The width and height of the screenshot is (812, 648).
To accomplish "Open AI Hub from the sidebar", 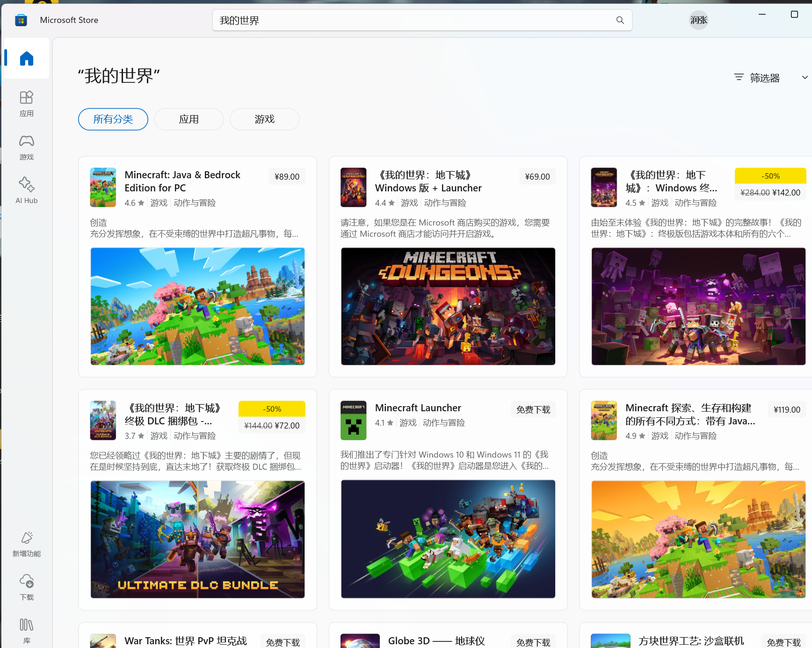I will (27, 190).
